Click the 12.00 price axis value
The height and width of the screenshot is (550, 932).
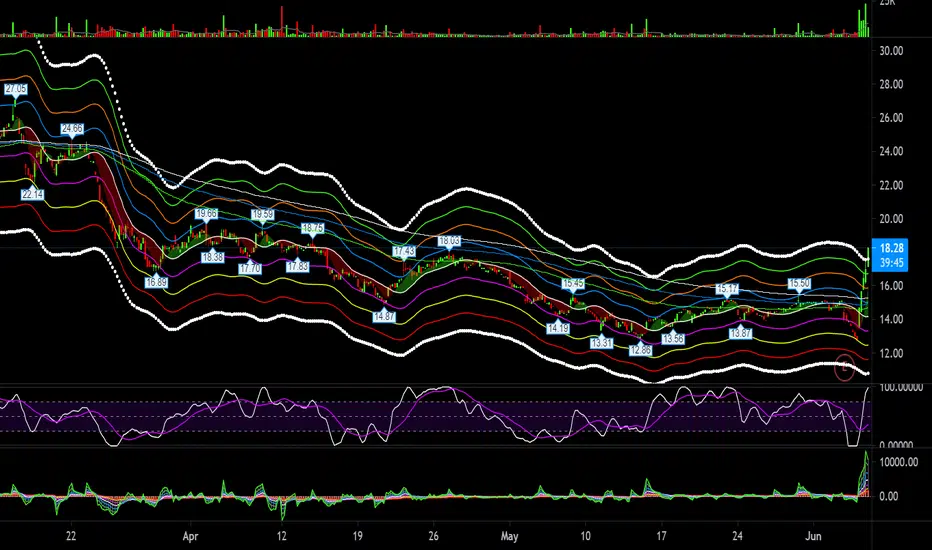click(891, 353)
